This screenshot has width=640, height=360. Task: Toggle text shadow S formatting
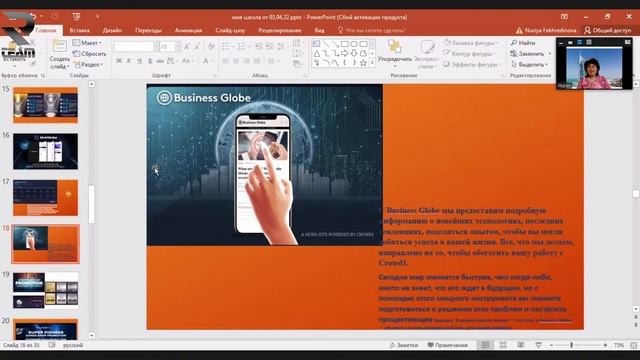pos(150,61)
